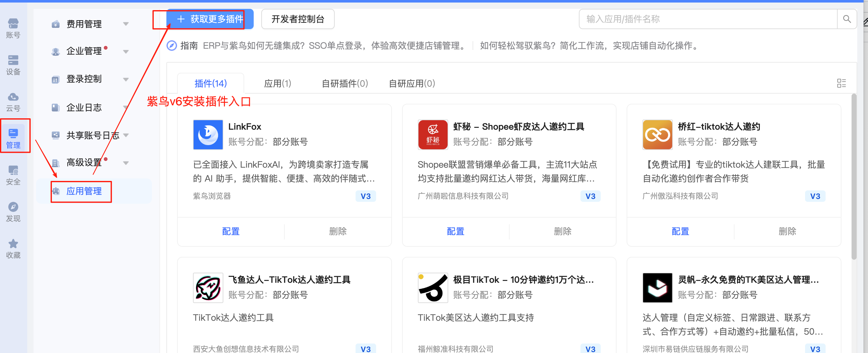Open the 设备 sidebar section
The width and height of the screenshot is (868, 353).
(13, 65)
